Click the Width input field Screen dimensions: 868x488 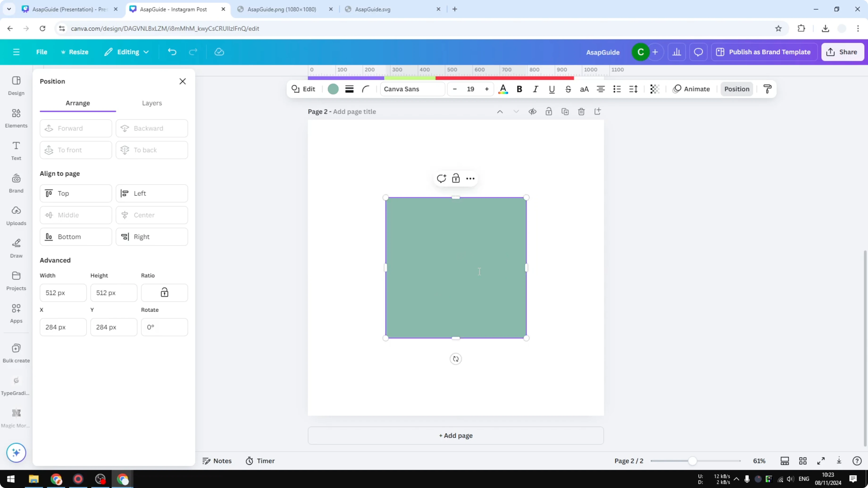click(x=63, y=293)
